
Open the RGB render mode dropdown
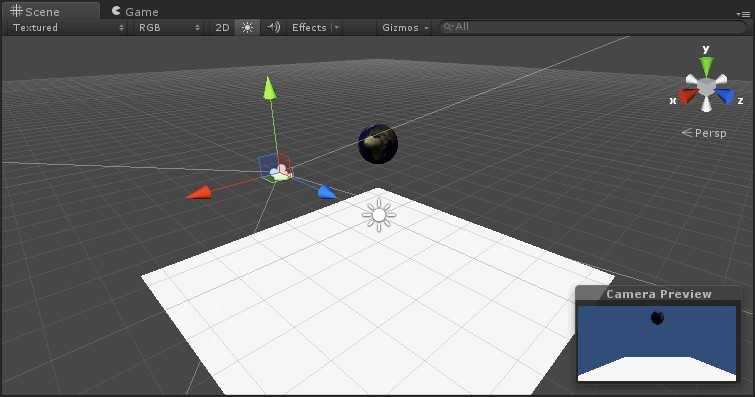click(169, 27)
